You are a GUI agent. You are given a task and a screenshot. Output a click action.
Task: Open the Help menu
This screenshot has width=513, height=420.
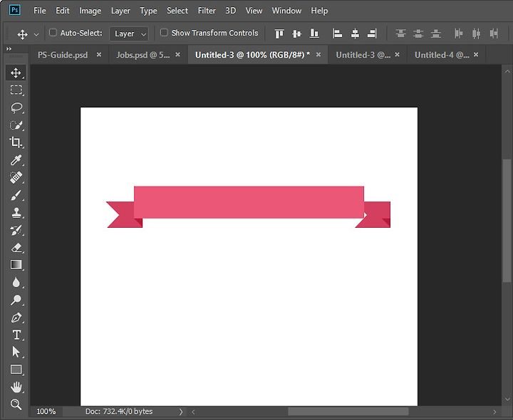coord(319,11)
